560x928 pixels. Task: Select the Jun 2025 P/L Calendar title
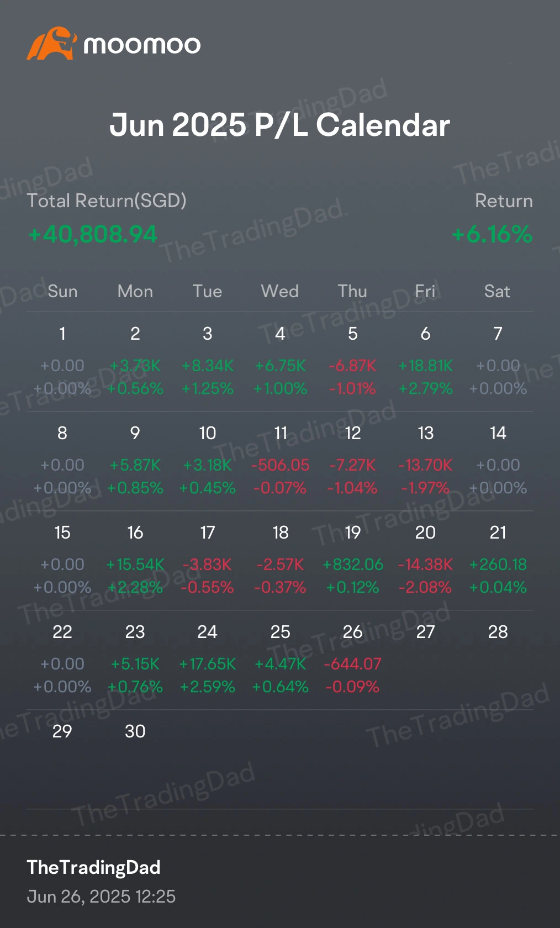[x=279, y=125]
